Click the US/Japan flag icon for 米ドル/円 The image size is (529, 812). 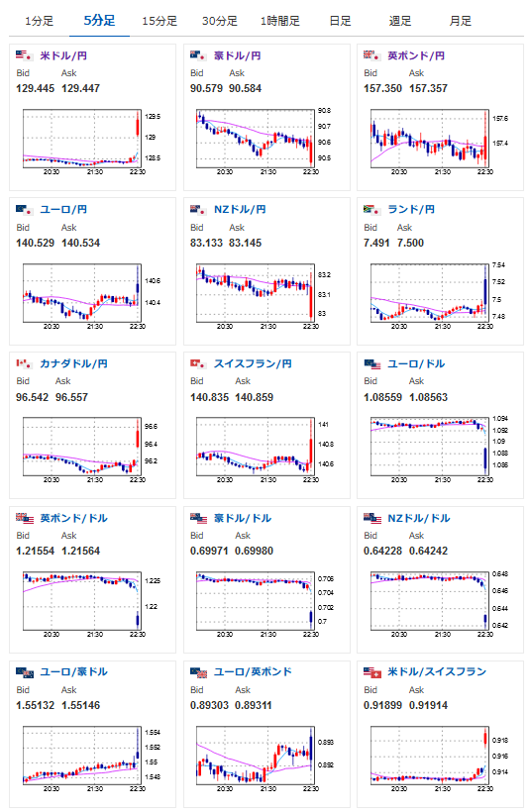click(25, 55)
